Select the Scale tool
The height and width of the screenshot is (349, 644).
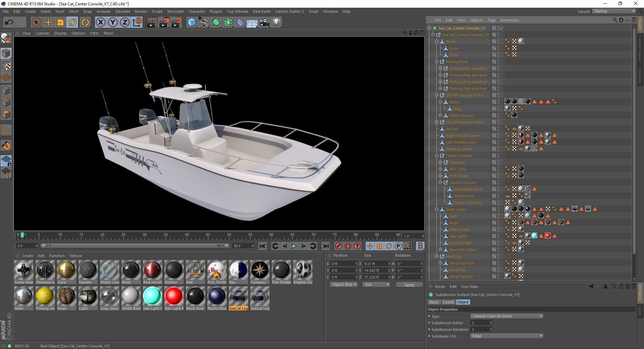click(60, 22)
